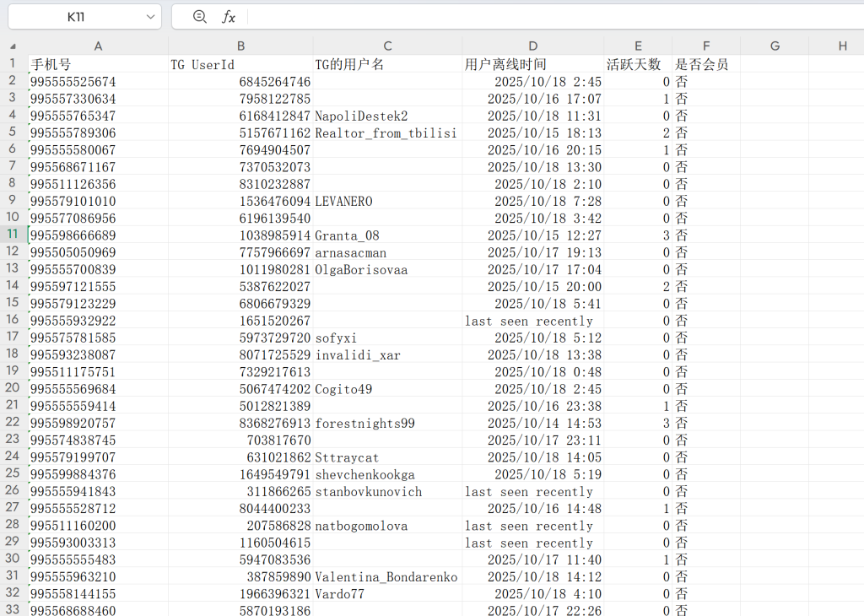Image resolution: width=864 pixels, height=616 pixels.
Task: Select username cell Valentina_Bondarenko
Action: click(x=387, y=576)
